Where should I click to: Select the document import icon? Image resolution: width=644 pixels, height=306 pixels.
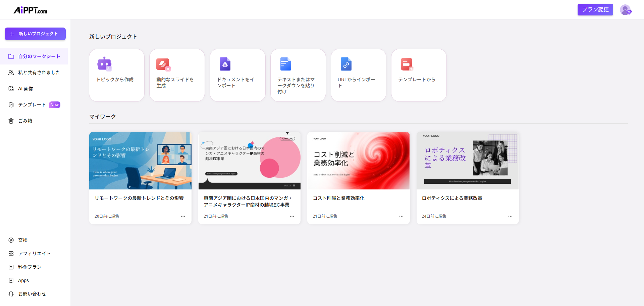[225, 64]
